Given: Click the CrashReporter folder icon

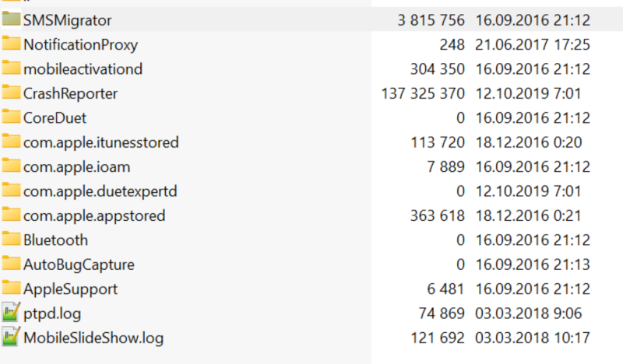Looking at the screenshot, I should pyautogui.click(x=11, y=93).
